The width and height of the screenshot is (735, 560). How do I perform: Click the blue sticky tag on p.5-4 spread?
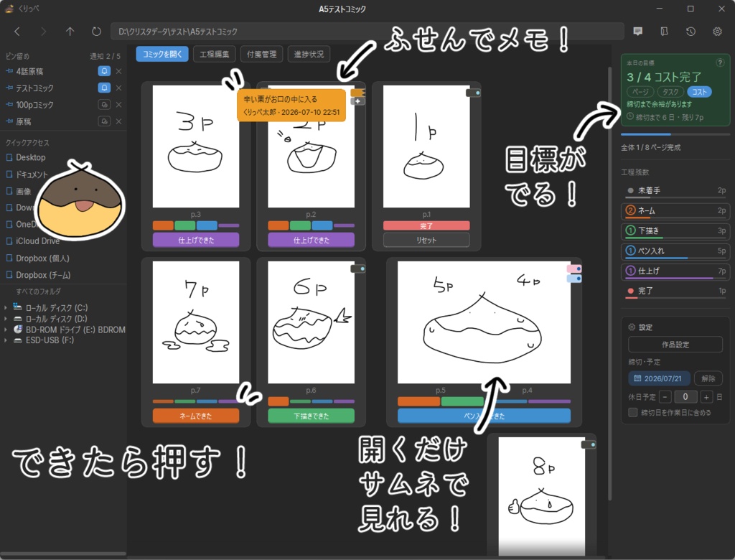coord(574,279)
